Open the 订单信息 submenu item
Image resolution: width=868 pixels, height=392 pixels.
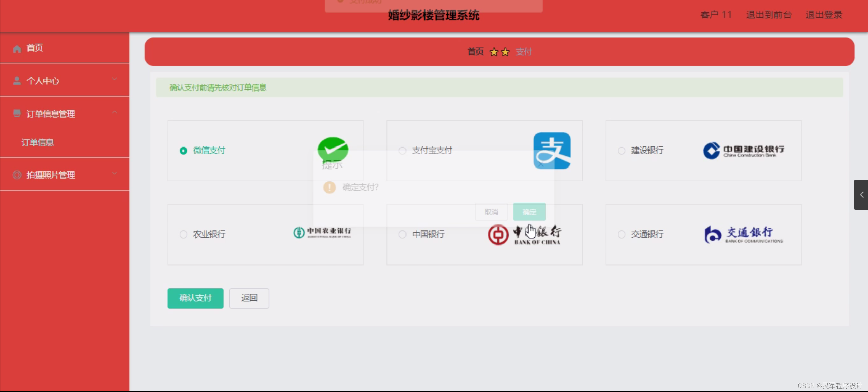tap(38, 142)
